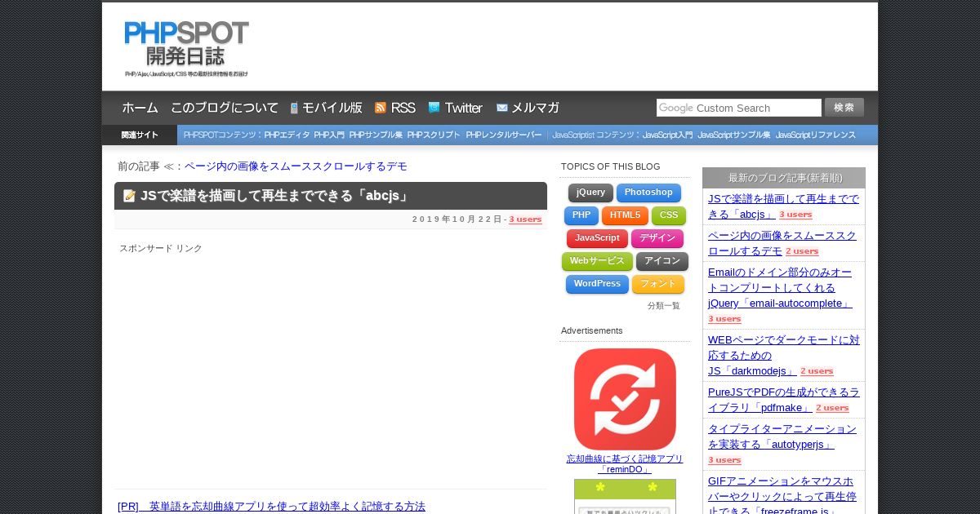Image resolution: width=980 pixels, height=514 pixels.
Task: Select the JavaScript topic tag
Action: tap(597, 238)
